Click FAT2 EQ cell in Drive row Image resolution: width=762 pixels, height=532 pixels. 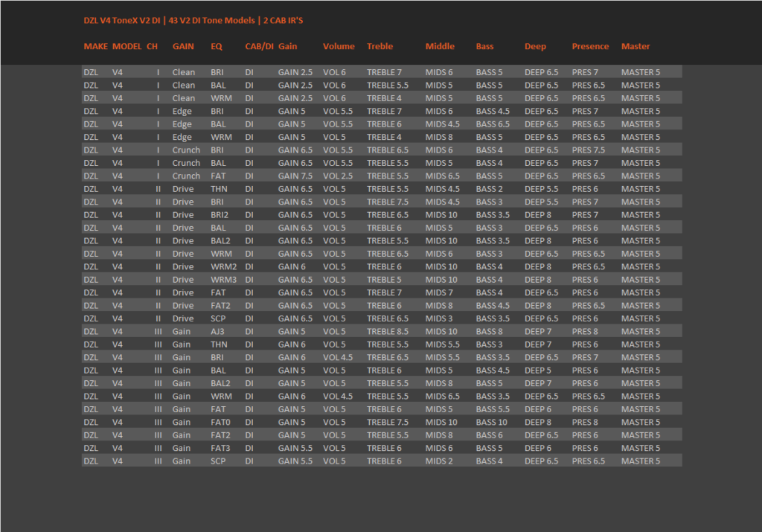[x=220, y=306]
